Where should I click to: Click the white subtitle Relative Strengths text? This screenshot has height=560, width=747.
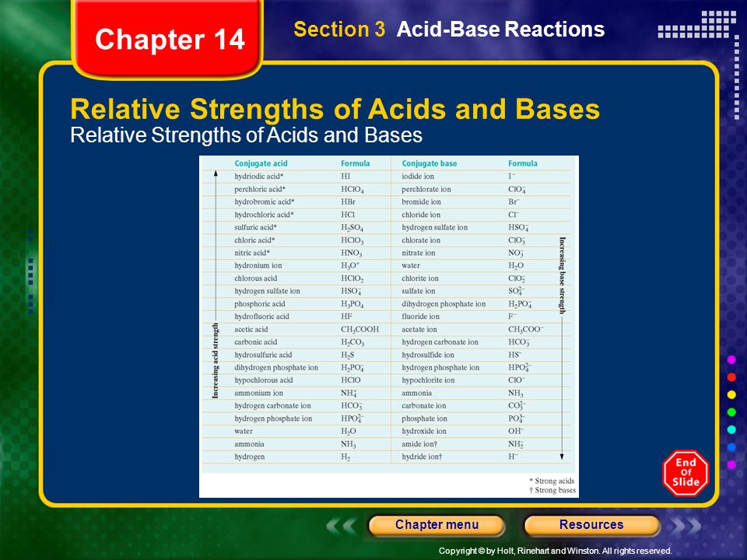tap(247, 135)
